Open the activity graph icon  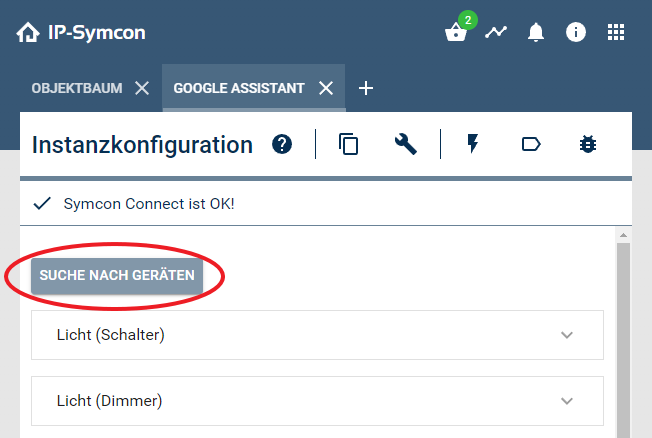pos(496,32)
